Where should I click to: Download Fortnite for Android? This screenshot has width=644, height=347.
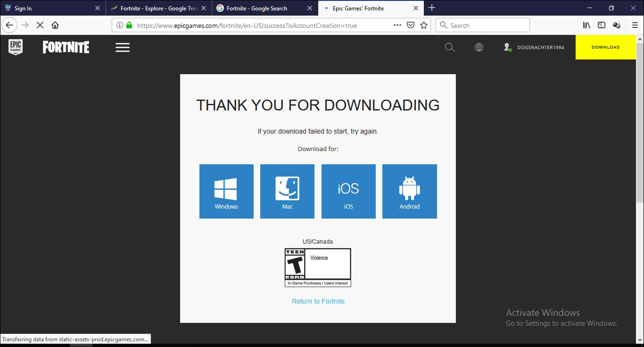pyautogui.click(x=410, y=191)
